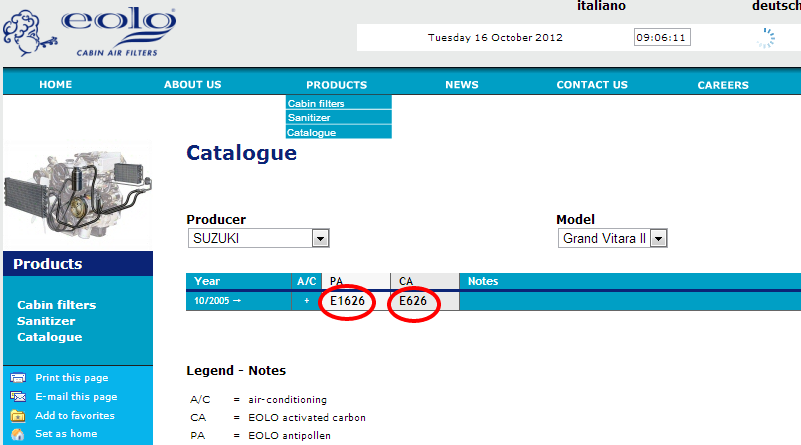Open the CONTACT US page

pos(592,85)
